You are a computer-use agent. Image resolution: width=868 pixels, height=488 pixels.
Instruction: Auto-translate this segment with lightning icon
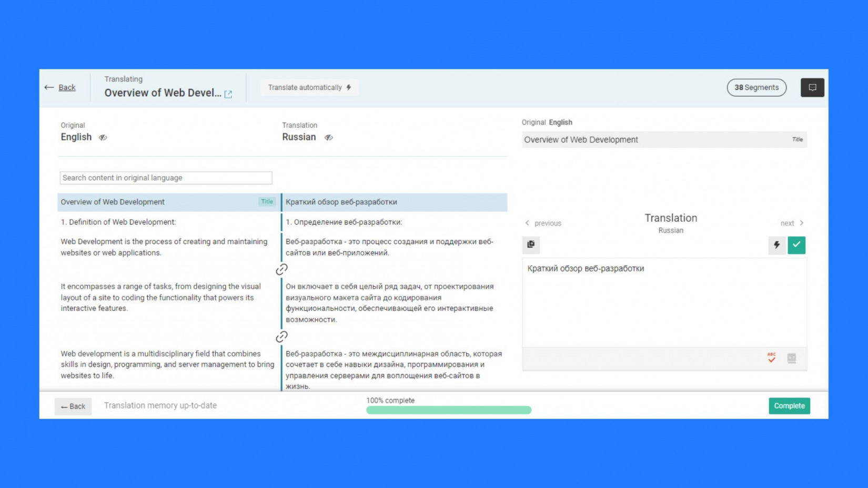(x=776, y=245)
